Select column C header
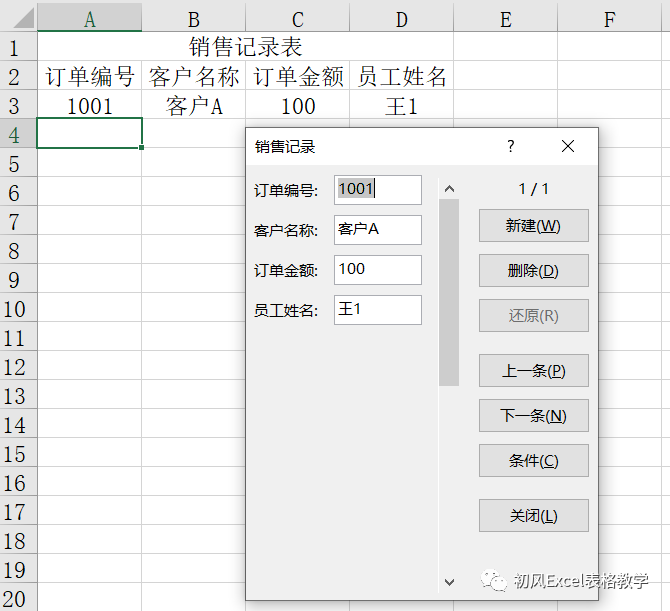 [298, 19]
